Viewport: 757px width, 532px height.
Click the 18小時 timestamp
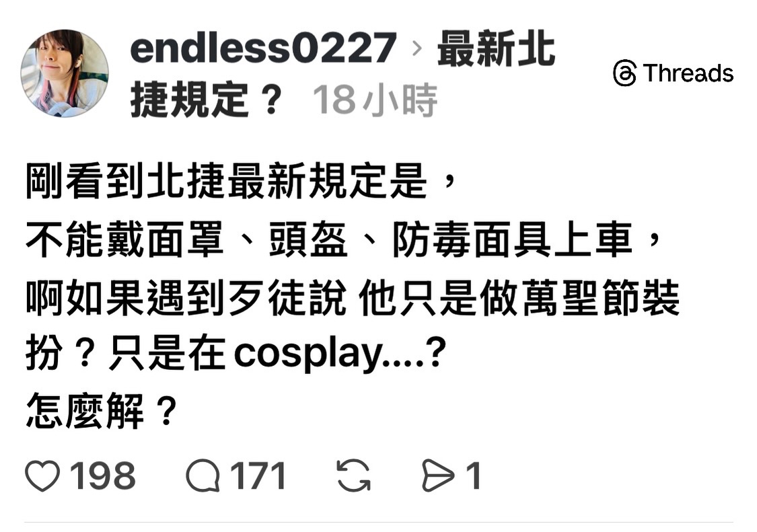pyautogui.click(x=375, y=100)
